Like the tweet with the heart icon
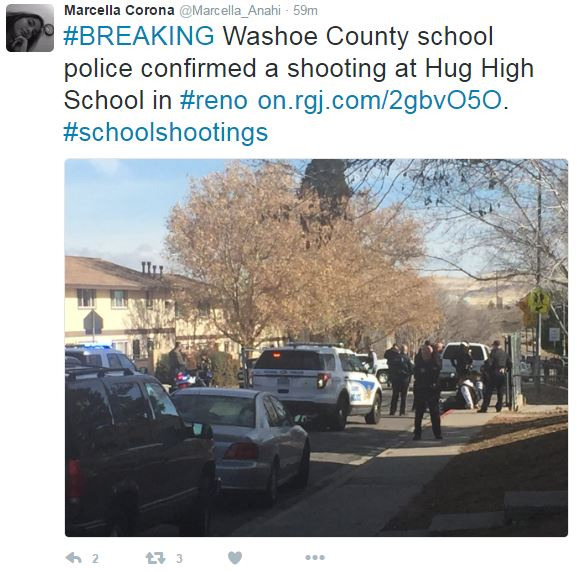The image size is (577, 572). [235, 558]
